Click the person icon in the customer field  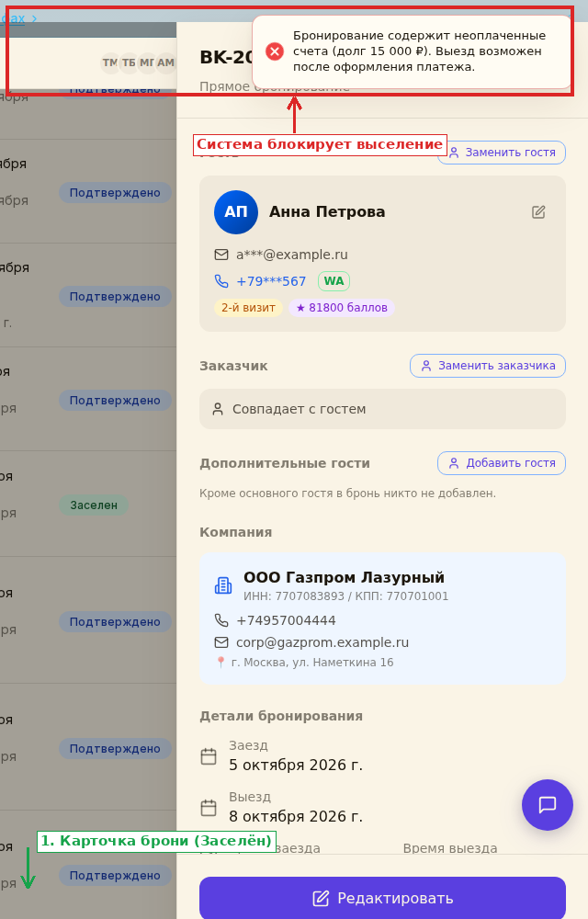click(218, 409)
